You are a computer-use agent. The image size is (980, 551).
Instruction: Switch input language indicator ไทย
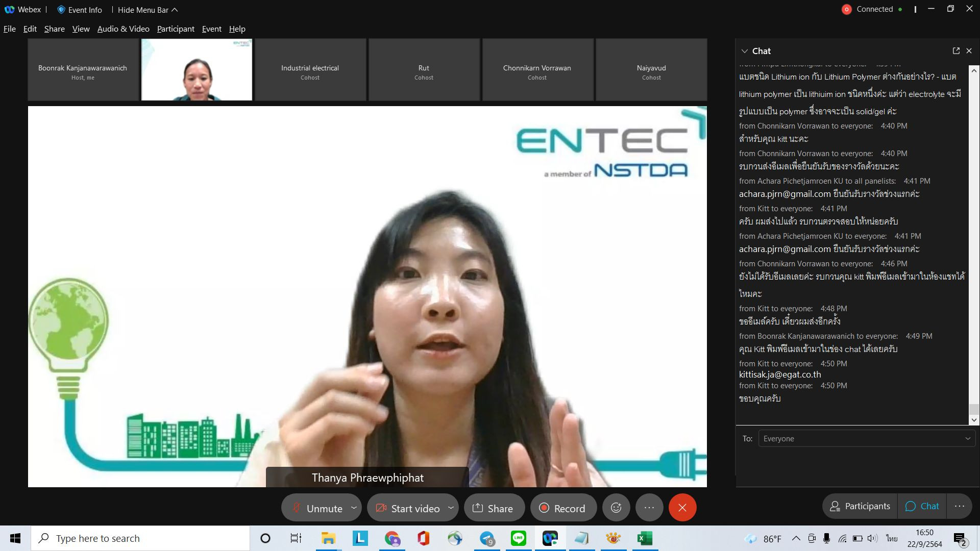point(892,538)
